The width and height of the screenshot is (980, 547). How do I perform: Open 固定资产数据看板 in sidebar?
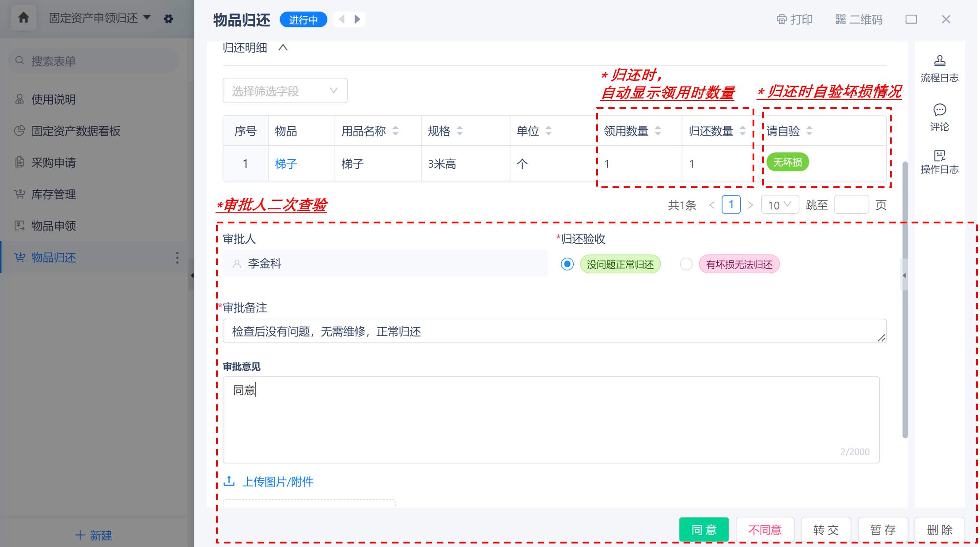[76, 131]
